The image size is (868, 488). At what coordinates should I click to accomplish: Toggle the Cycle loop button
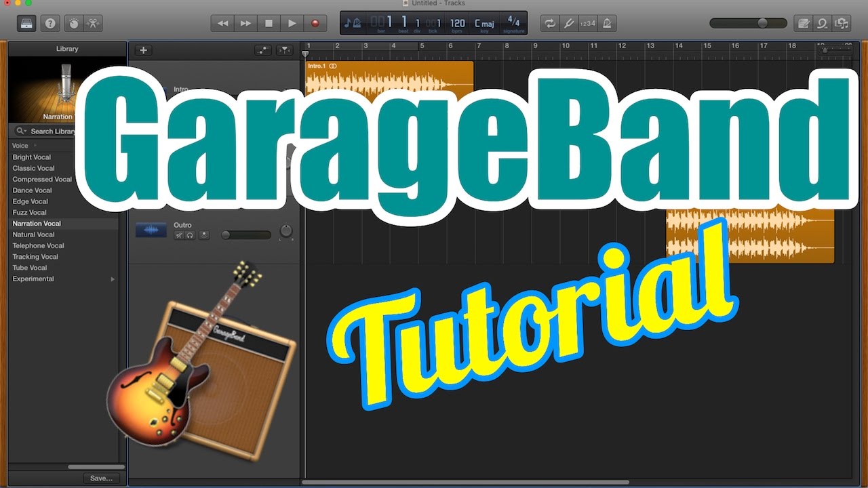549,23
